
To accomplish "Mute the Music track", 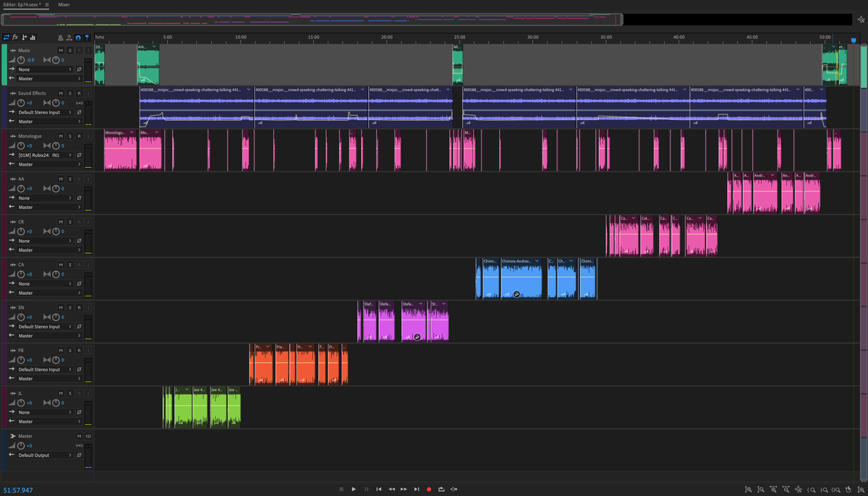I will (61, 51).
